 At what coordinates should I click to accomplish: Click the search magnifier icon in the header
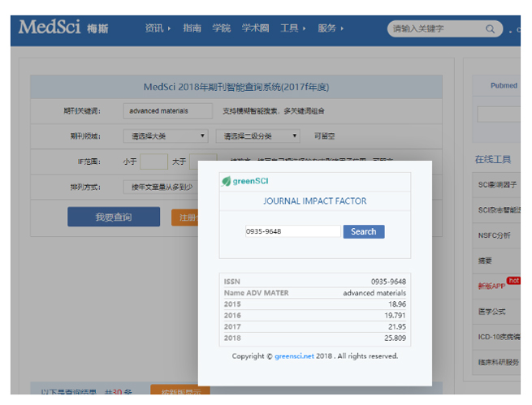coord(490,28)
